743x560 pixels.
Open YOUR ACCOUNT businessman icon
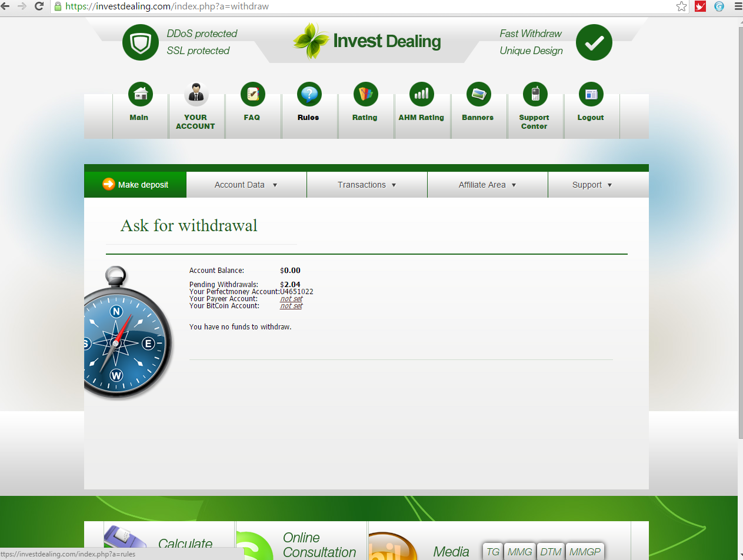coord(196,94)
